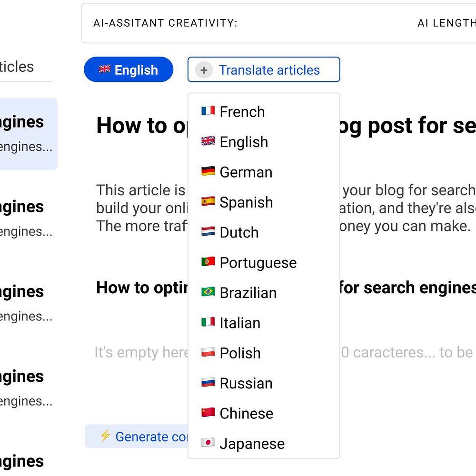476x476 pixels.
Task: Choose Dutch from the language list
Action: (x=239, y=233)
